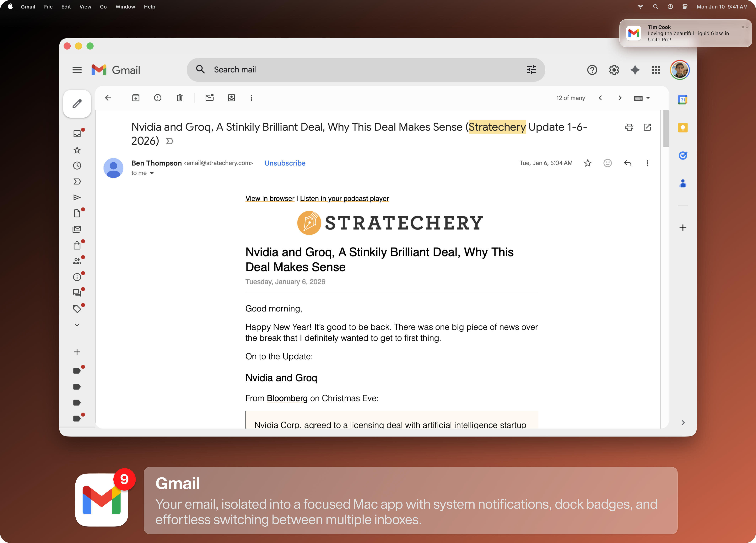Archive this email with the toolbar icon
The width and height of the screenshot is (756, 543).
[136, 98]
